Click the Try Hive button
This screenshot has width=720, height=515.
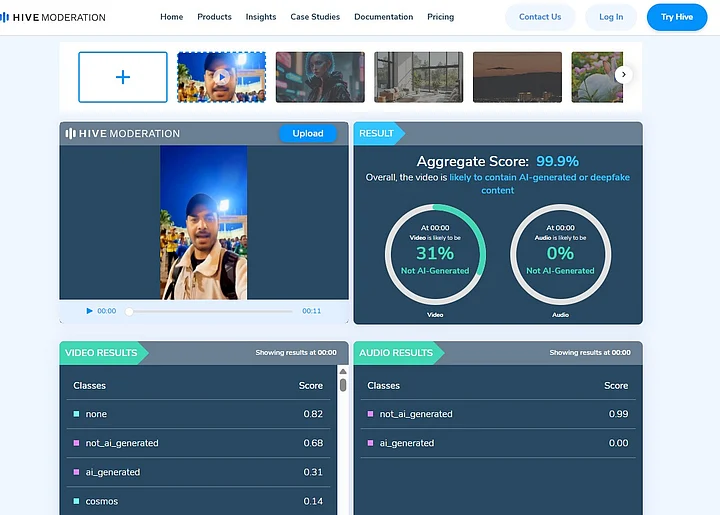click(x=677, y=17)
